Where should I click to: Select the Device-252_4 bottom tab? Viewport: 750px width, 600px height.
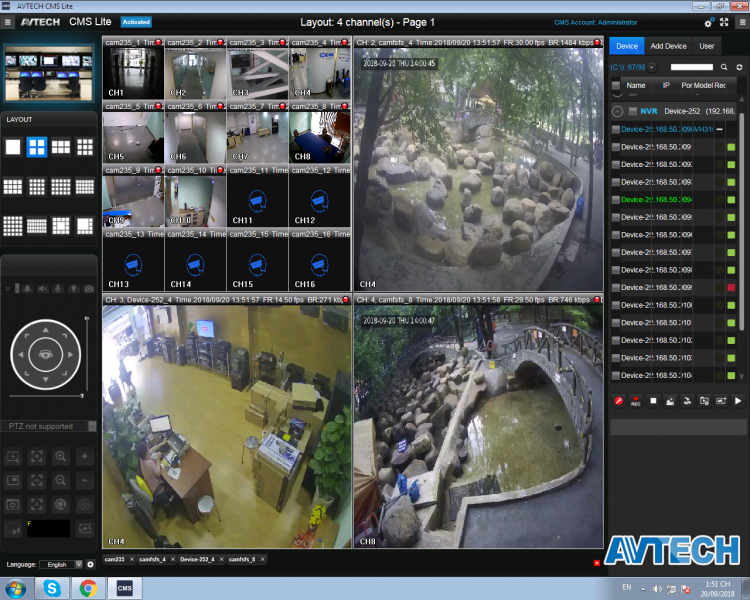(197, 559)
